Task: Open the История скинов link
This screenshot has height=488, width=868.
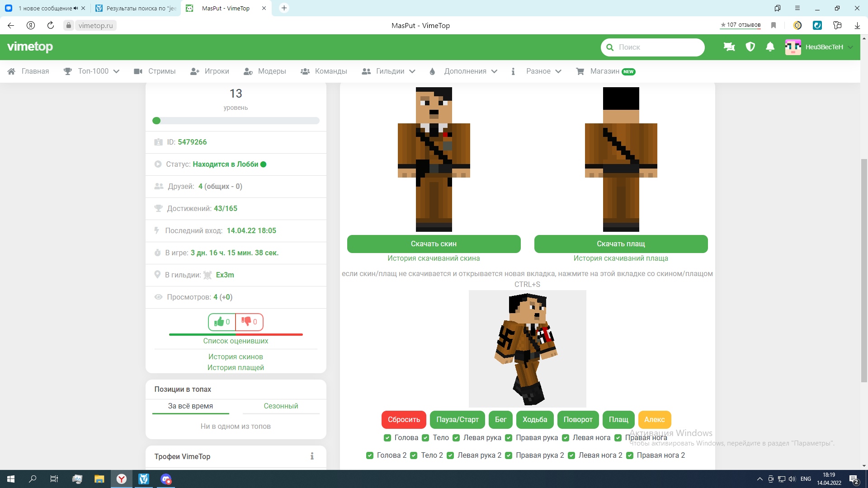Action: 236,357
